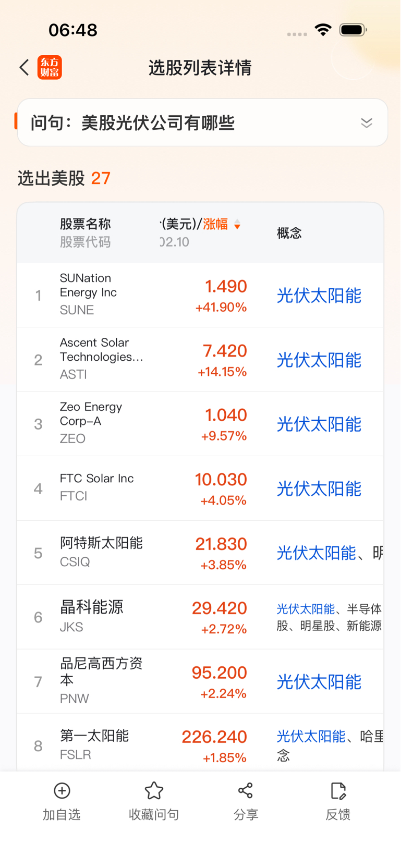Tap the 反馈 feedback icon
This screenshot has width=401, height=868.
(338, 791)
